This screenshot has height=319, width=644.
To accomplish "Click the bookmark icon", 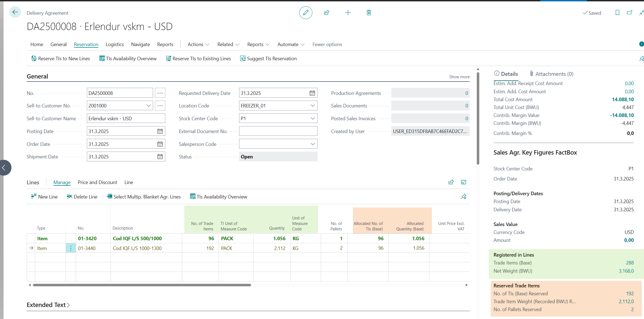I will pos(617,13).
